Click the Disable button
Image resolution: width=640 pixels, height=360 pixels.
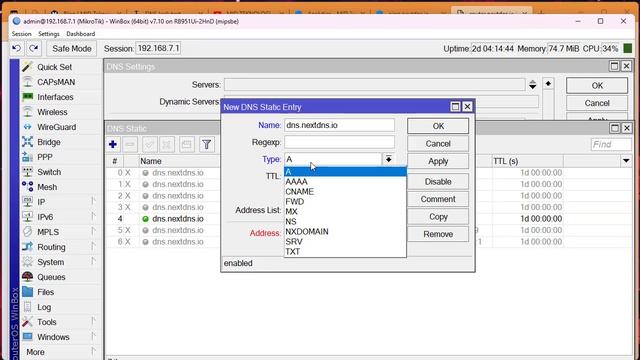pos(438,182)
